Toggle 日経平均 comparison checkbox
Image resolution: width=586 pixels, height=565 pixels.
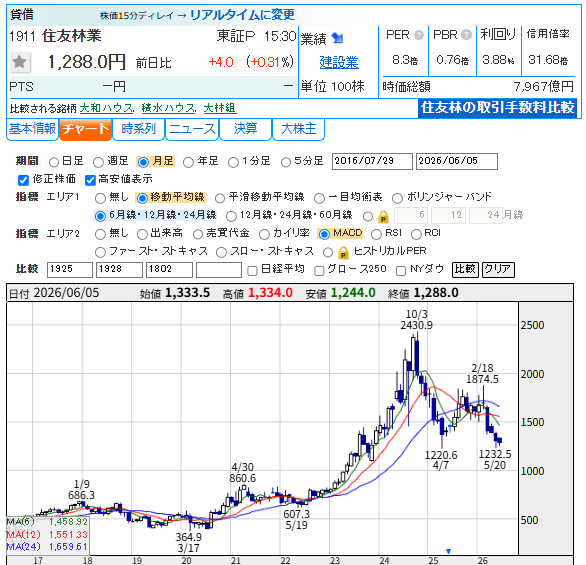[x=252, y=271]
